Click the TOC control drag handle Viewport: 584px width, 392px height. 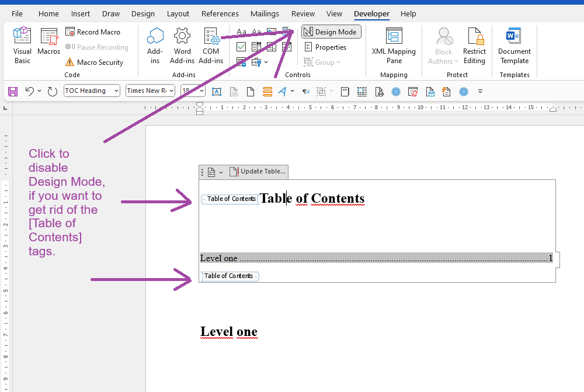pos(202,172)
